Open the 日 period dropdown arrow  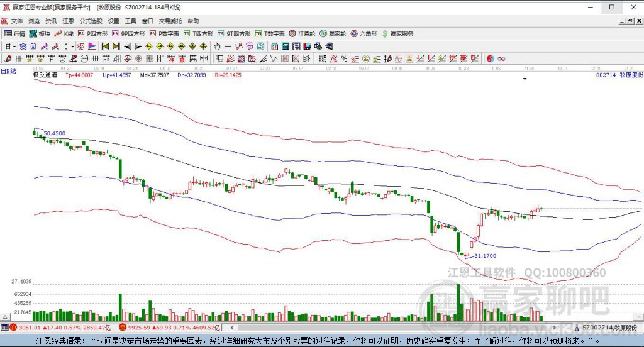(14, 47)
